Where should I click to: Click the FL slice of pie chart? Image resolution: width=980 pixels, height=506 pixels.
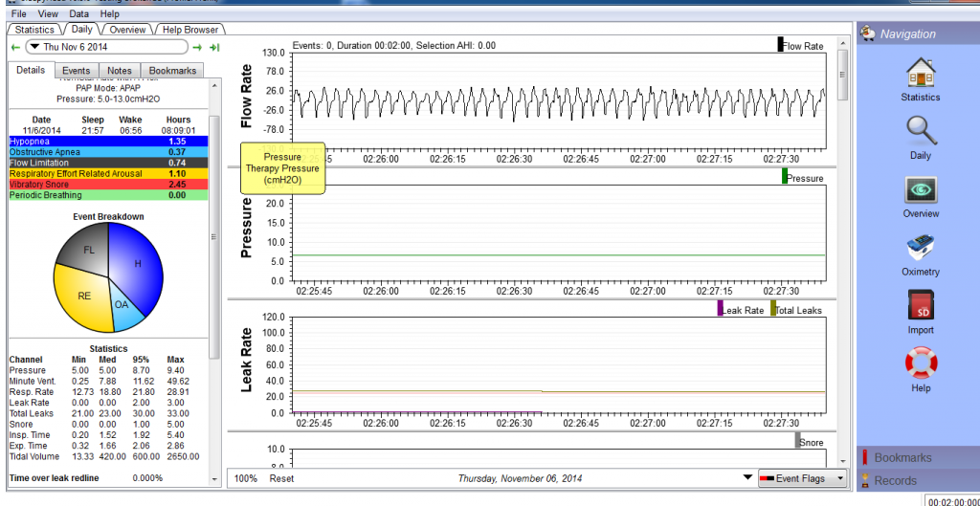89,250
